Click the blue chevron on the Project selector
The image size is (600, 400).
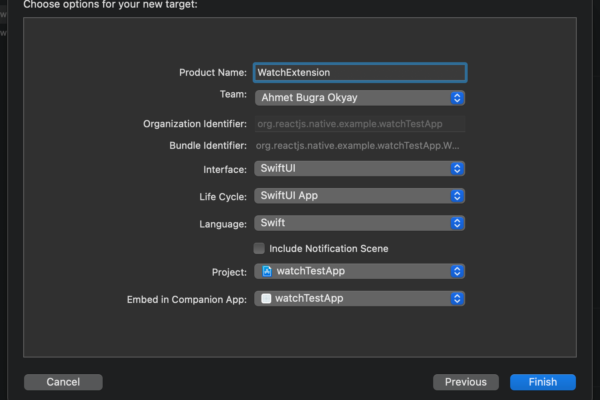click(458, 271)
